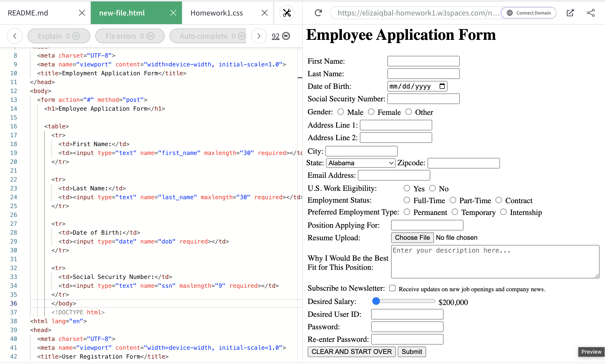Screen dimensions: 605x364
Task: Select Internship employment type
Action: click(503, 212)
